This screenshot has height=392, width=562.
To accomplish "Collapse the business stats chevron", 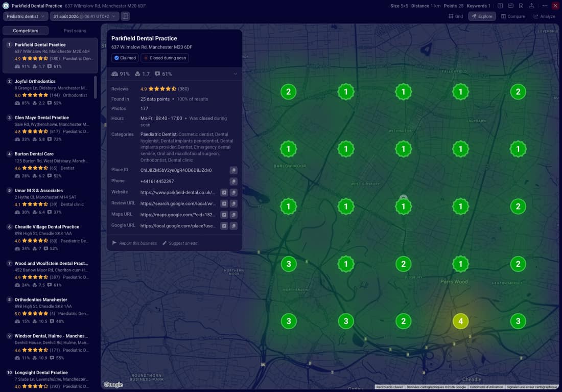I will [236, 74].
